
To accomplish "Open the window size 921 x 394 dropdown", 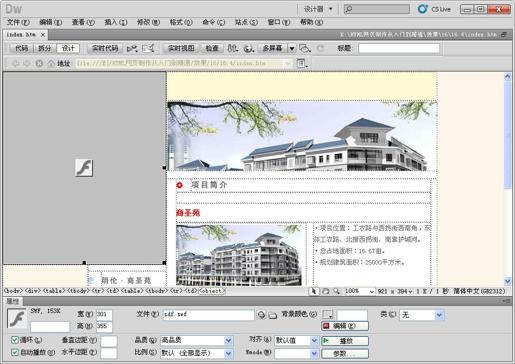I will pyautogui.click(x=395, y=291).
